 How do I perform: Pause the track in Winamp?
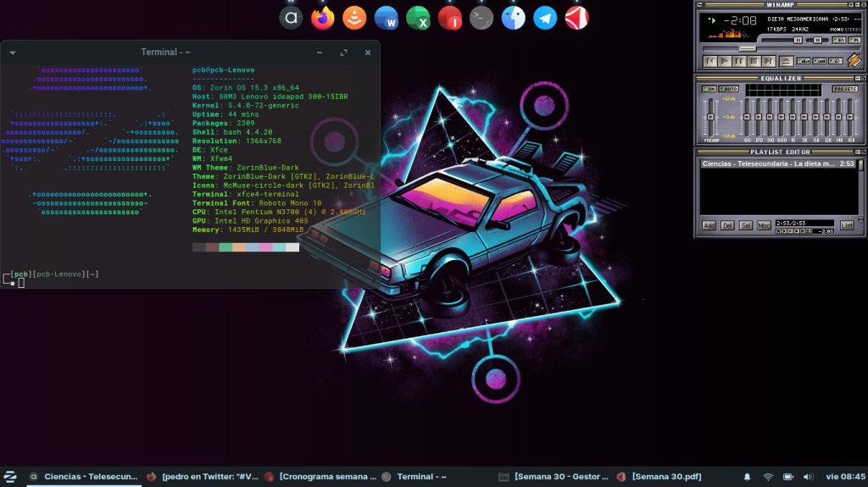(x=738, y=61)
